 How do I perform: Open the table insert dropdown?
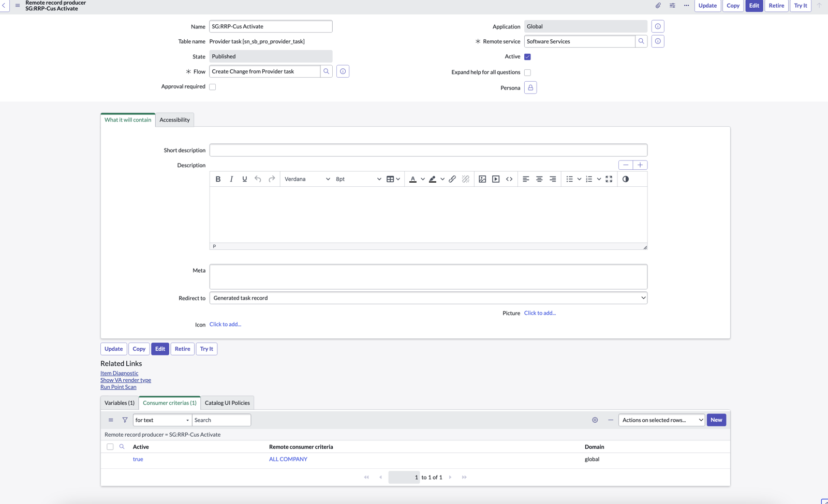[393, 179]
